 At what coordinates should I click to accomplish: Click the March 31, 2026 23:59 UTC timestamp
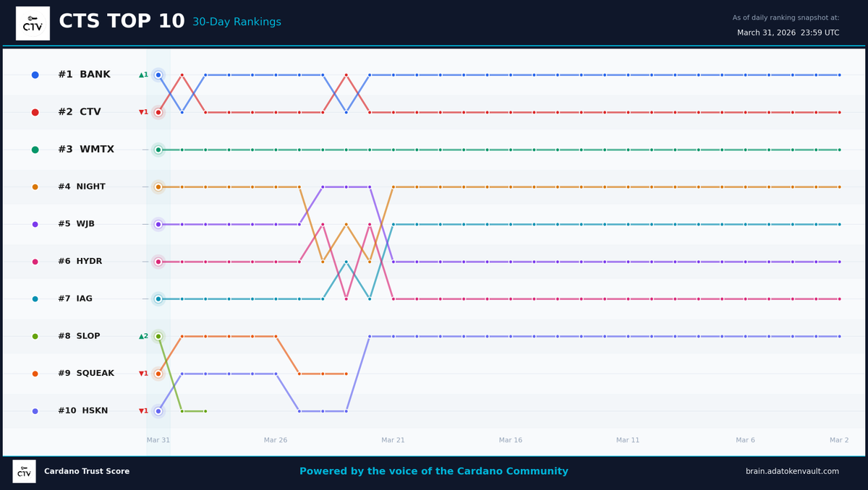click(x=788, y=33)
